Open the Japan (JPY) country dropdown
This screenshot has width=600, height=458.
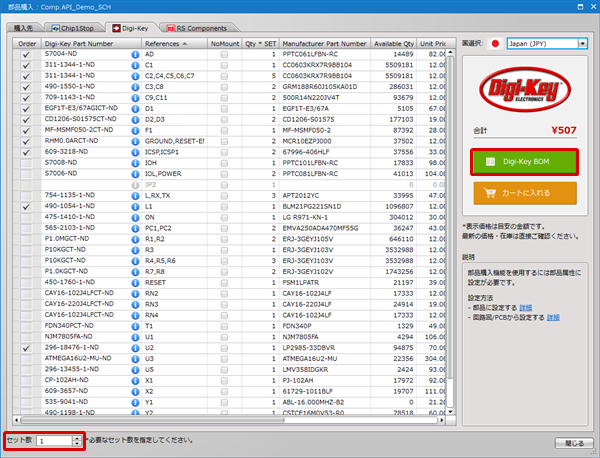click(x=582, y=44)
